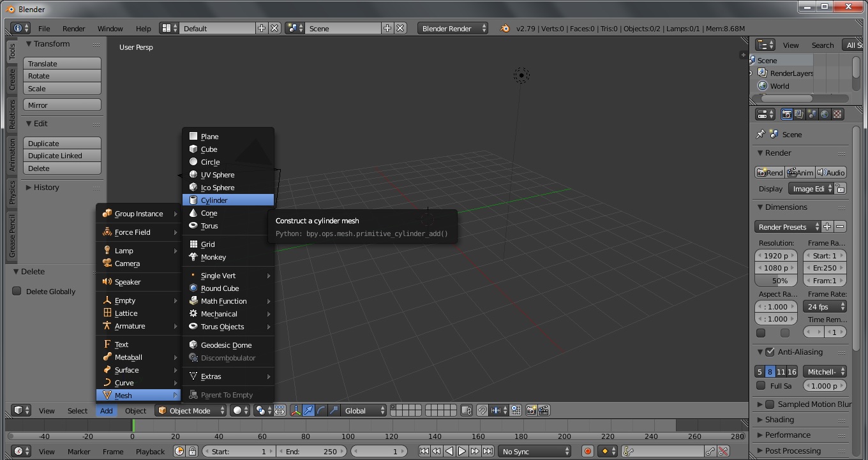868x460 pixels.
Task: Browse screen layouts icon beside Default
Action: point(169,28)
